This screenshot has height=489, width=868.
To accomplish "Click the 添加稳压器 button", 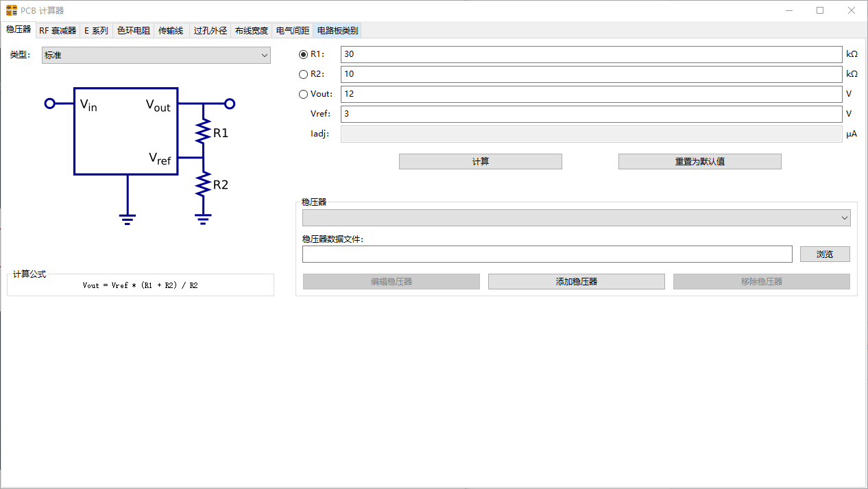I will (576, 282).
